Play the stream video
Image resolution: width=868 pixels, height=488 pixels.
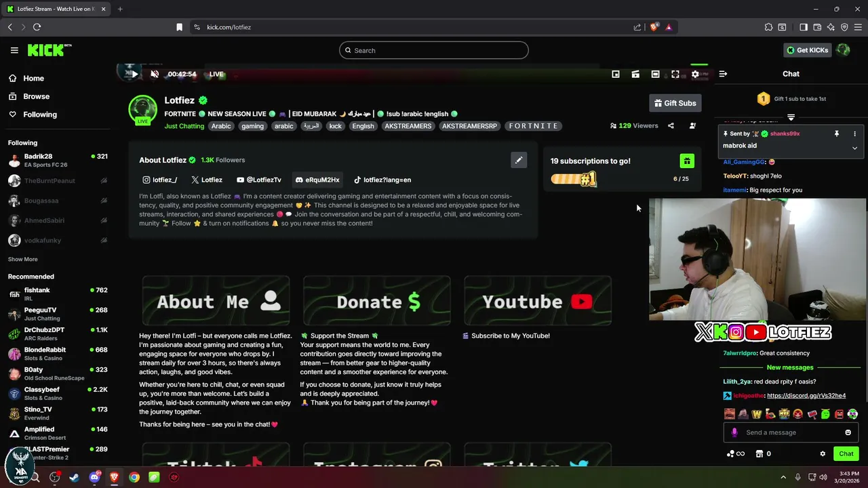[134, 74]
